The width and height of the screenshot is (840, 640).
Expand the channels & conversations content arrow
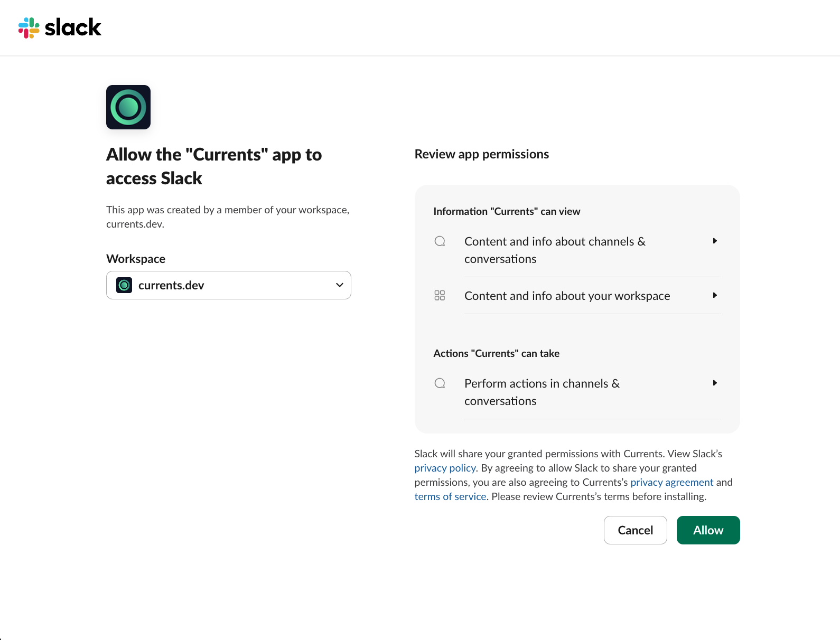click(x=715, y=241)
